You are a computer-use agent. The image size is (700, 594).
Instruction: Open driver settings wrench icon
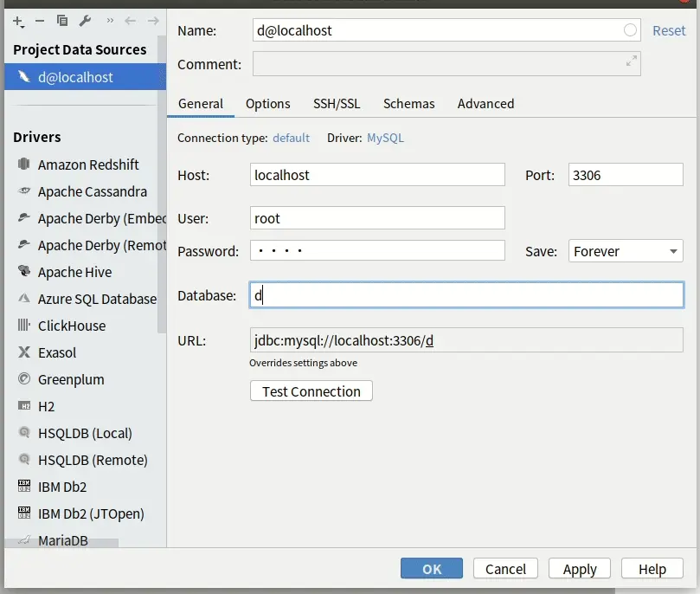click(x=85, y=21)
